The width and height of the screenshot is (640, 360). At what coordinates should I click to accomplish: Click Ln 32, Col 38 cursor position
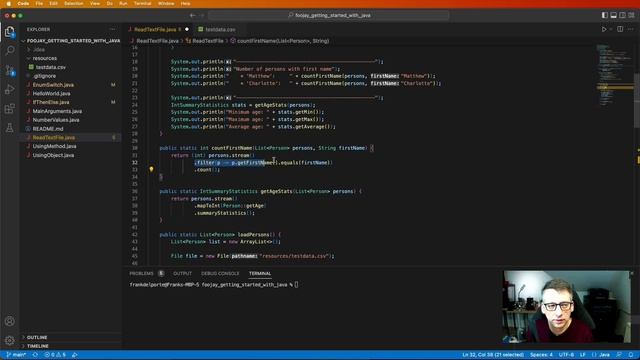(493, 355)
